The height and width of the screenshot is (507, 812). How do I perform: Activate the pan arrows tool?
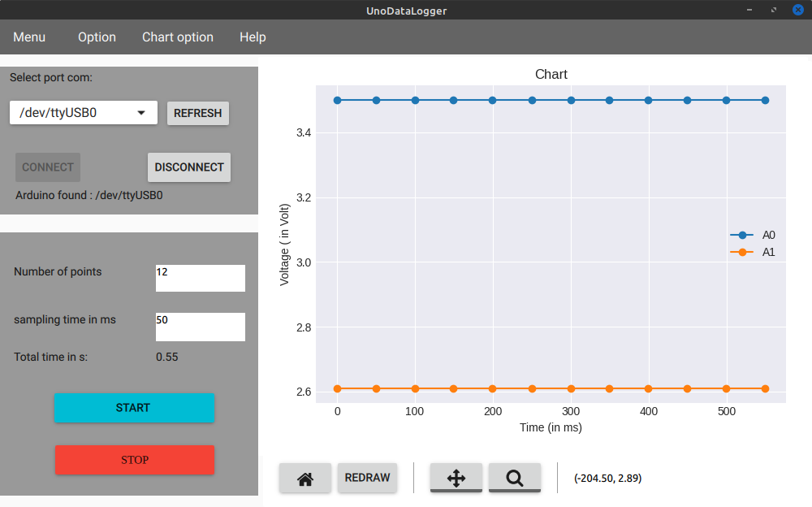point(456,478)
